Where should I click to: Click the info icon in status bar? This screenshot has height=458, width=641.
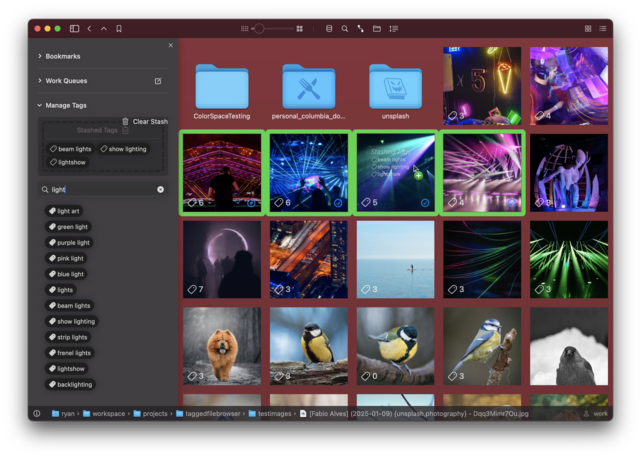coord(37,413)
